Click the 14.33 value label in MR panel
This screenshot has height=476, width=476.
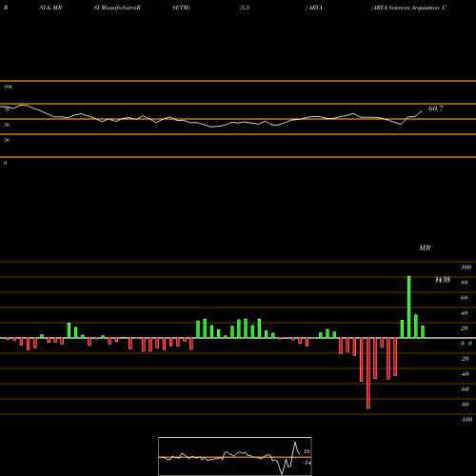point(443,280)
